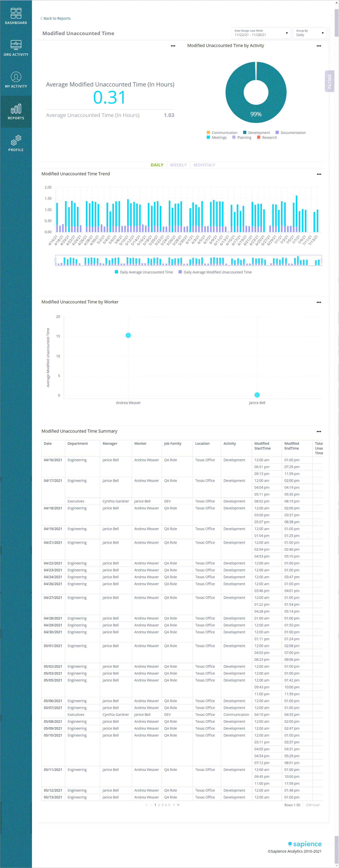Click the right handle of trend range selector
The image size is (339, 868).
(x=322, y=261)
